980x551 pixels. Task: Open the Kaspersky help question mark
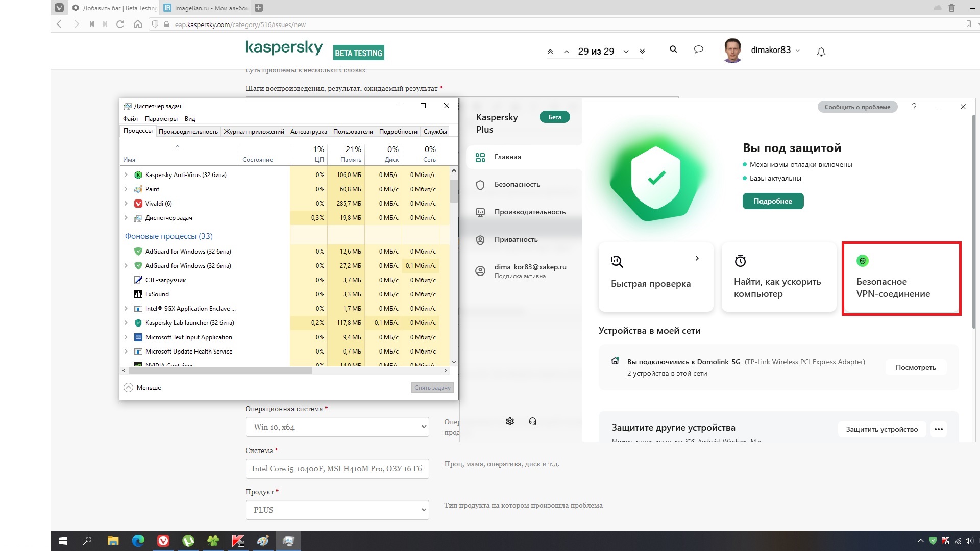pos(914,107)
